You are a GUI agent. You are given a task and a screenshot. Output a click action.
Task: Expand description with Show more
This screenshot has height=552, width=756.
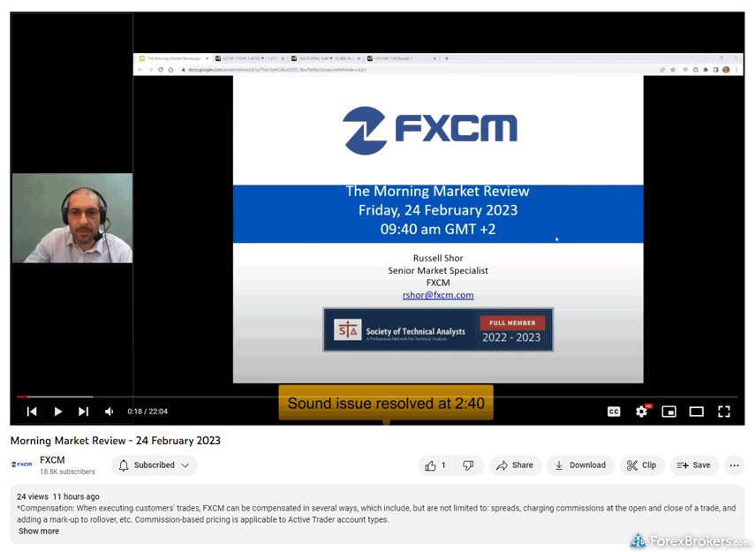pos(39,532)
